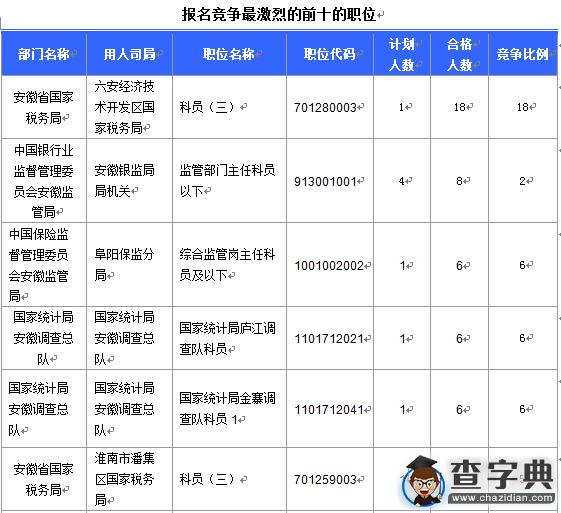Viewport: 561px width, 513px height.
Task: Click 科员（三） in the 701280003 row
Action: [x=208, y=107]
